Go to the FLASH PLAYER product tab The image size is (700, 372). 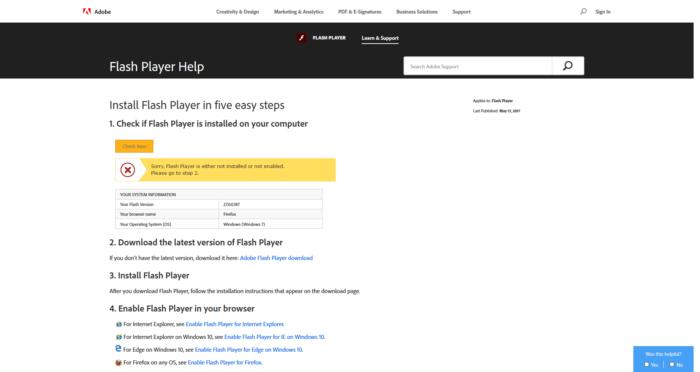(329, 38)
